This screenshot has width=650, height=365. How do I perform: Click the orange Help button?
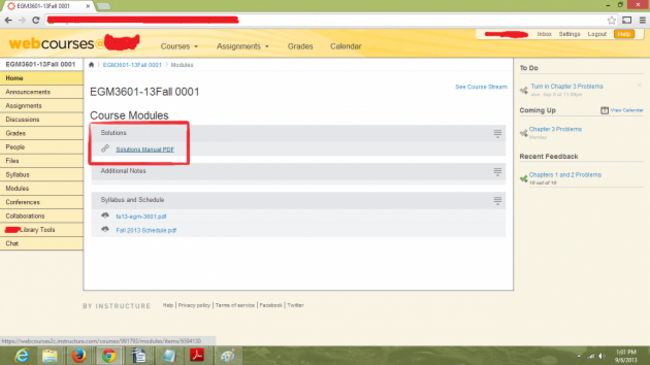[624, 34]
